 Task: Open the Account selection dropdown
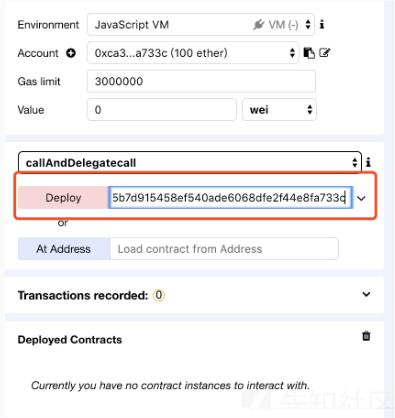coord(193,53)
